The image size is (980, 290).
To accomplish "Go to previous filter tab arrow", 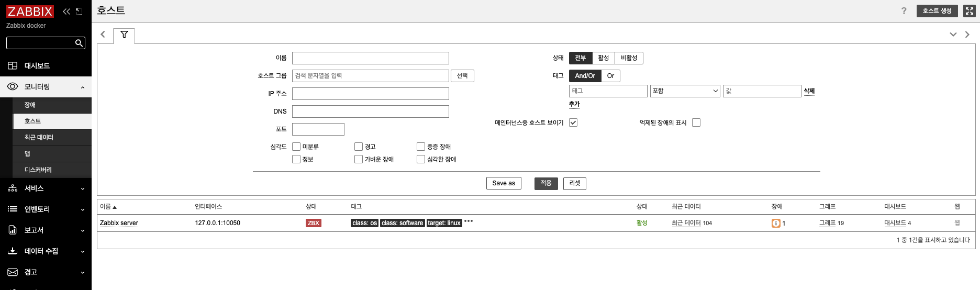I will [x=103, y=35].
